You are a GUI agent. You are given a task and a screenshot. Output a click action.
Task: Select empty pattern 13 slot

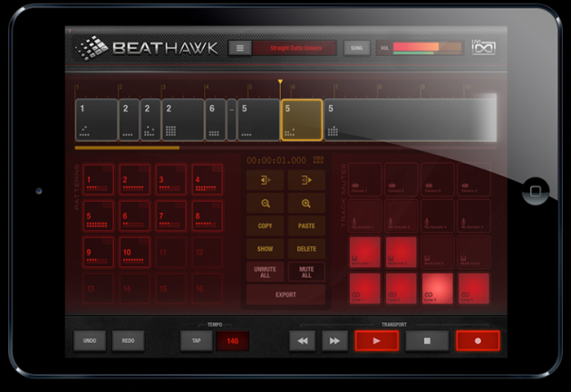98,289
